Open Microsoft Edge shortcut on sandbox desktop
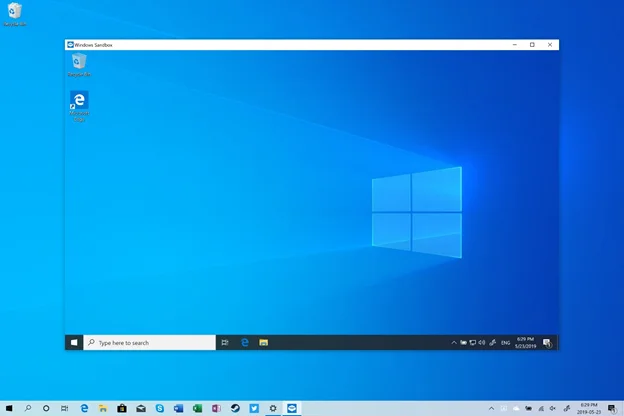The width and height of the screenshot is (624, 416). click(79, 106)
